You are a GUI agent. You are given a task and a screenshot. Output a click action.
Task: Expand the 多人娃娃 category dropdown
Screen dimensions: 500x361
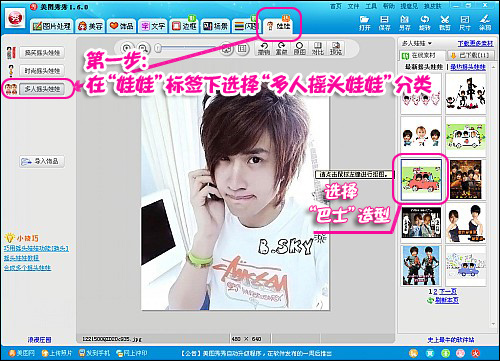417,43
